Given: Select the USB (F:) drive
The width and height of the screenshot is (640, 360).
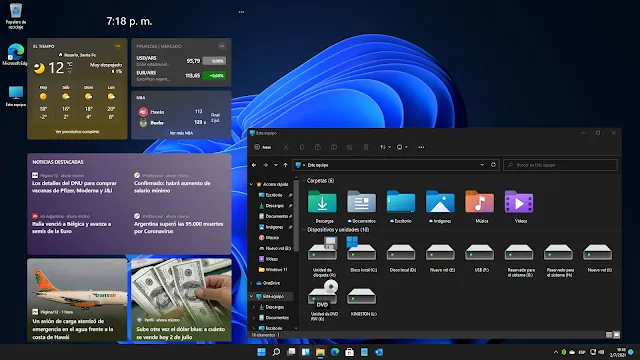Looking at the screenshot, I should point(480,257).
